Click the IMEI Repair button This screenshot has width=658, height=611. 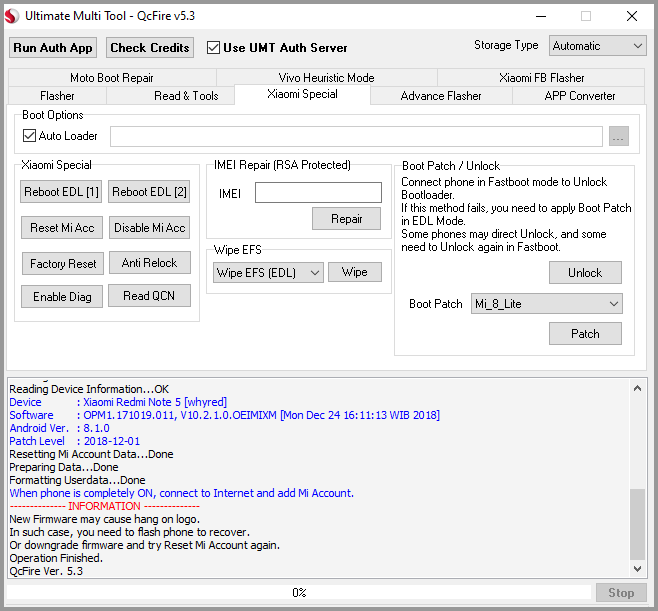(x=347, y=219)
